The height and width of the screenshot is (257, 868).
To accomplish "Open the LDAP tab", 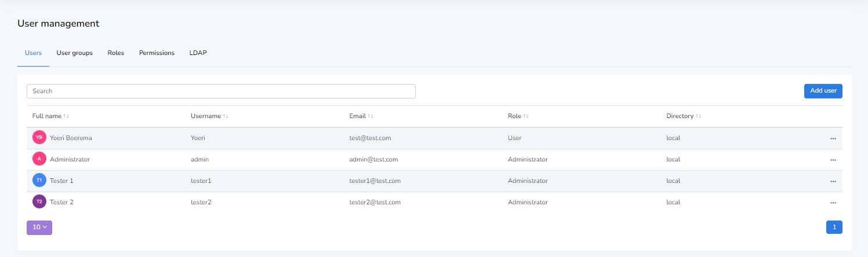I will point(198,53).
